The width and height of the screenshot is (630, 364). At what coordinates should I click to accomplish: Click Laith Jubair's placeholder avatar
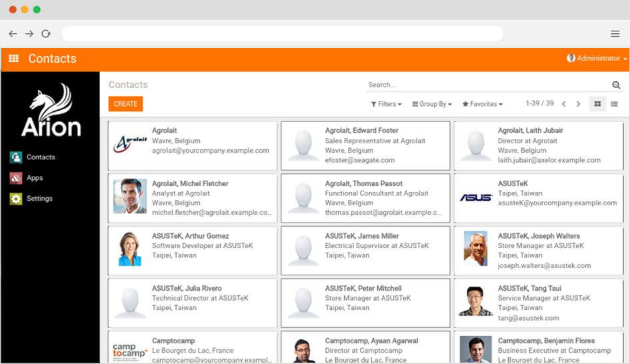(x=476, y=145)
